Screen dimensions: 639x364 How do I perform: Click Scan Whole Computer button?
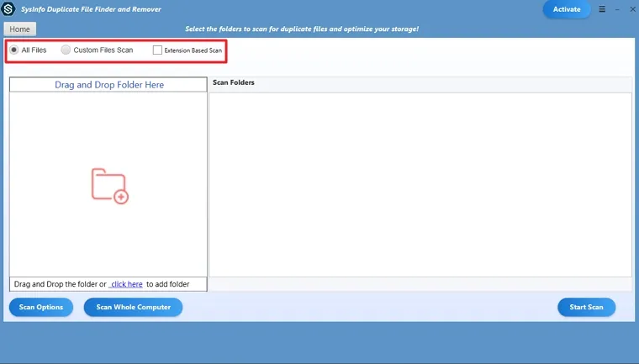(x=133, y=307)
